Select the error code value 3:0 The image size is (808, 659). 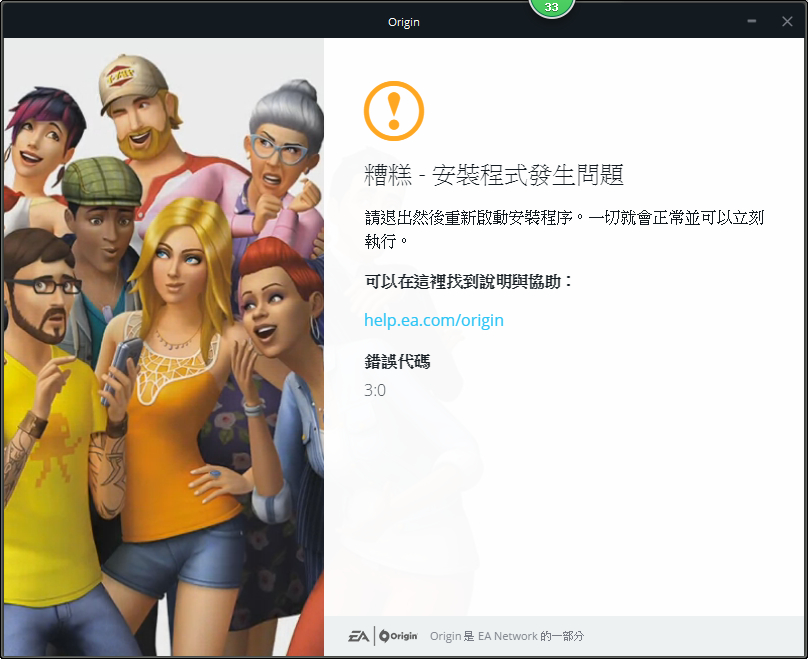(x=375, y=390)
